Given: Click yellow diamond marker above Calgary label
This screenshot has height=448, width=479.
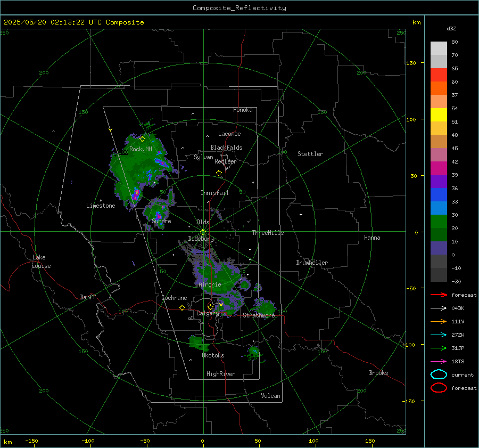Looking at the screenshot, I should pyautogui.click(x=210, y=307).
